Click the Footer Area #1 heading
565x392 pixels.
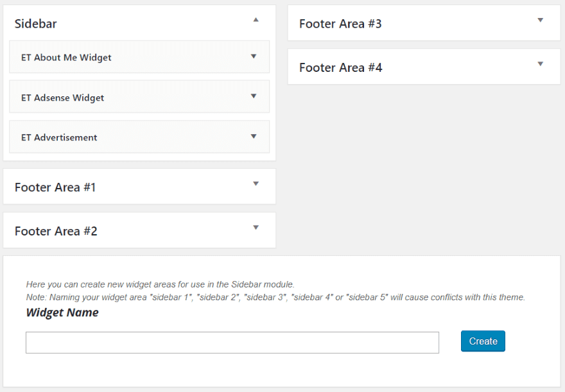[55, 187]
